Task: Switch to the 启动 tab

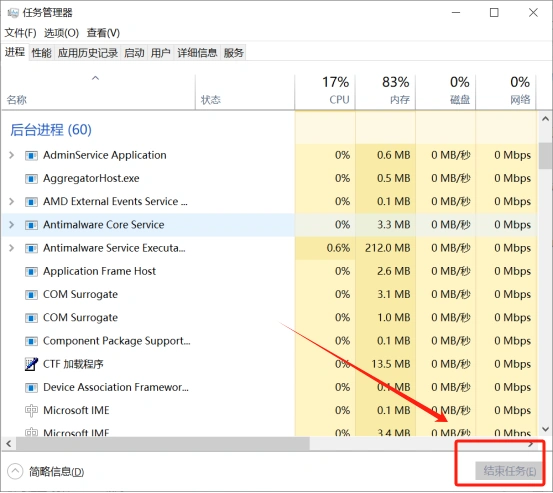Action: (134, 53)
